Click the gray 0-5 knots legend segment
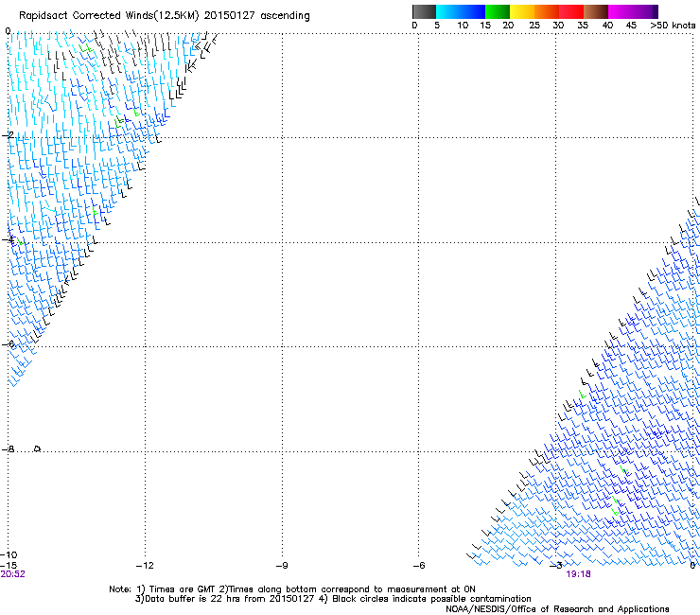 click(424, 11)
